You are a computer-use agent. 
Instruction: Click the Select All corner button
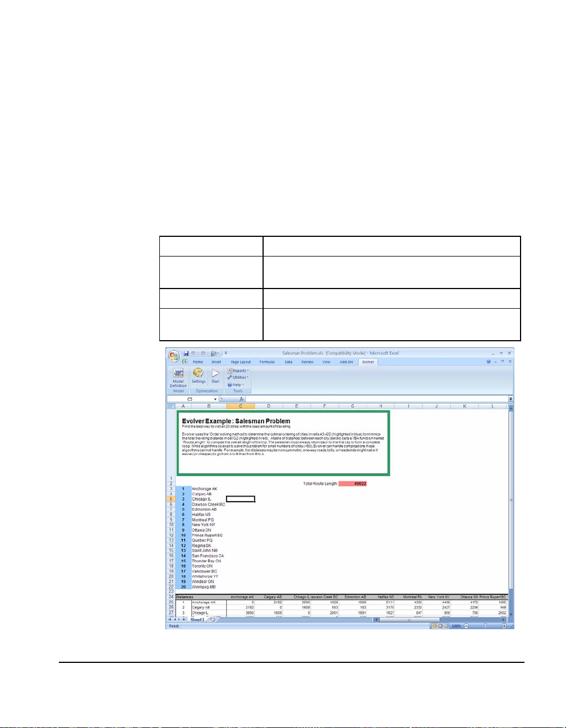[172, 406]
